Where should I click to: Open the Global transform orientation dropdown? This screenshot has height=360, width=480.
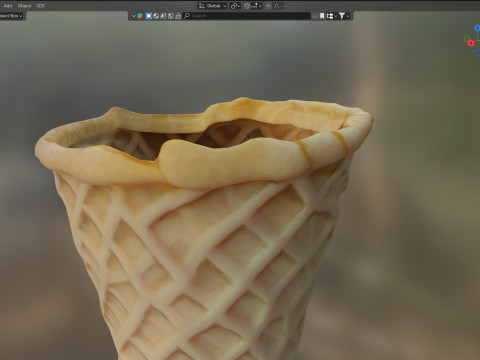click(212, 6)
